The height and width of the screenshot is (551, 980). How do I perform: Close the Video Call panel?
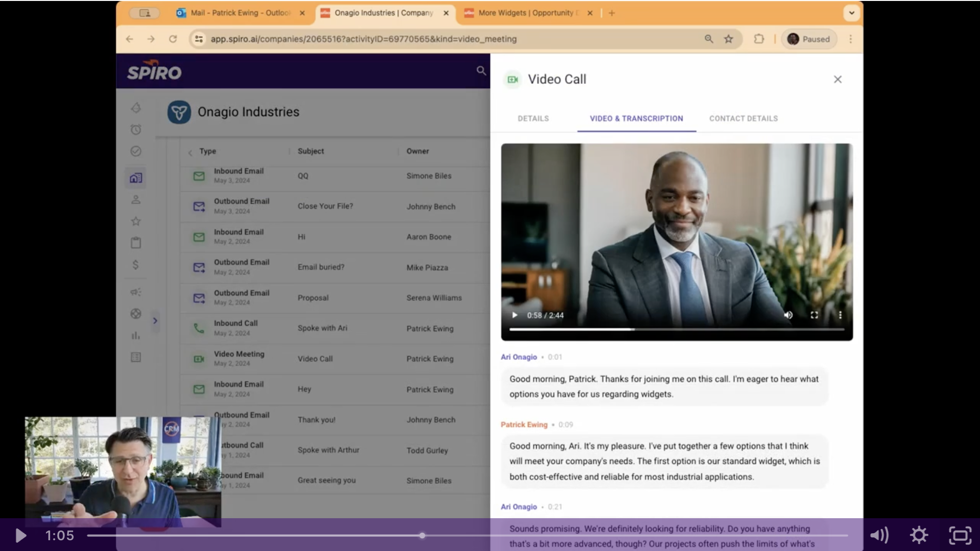pyautogui.click(x=838, y=80)
